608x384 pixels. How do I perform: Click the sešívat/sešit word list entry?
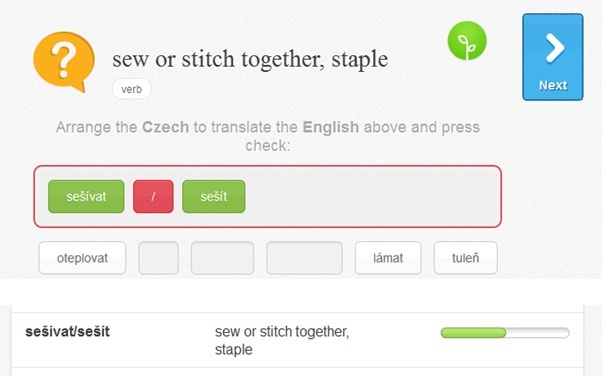(x=67, y=332)
